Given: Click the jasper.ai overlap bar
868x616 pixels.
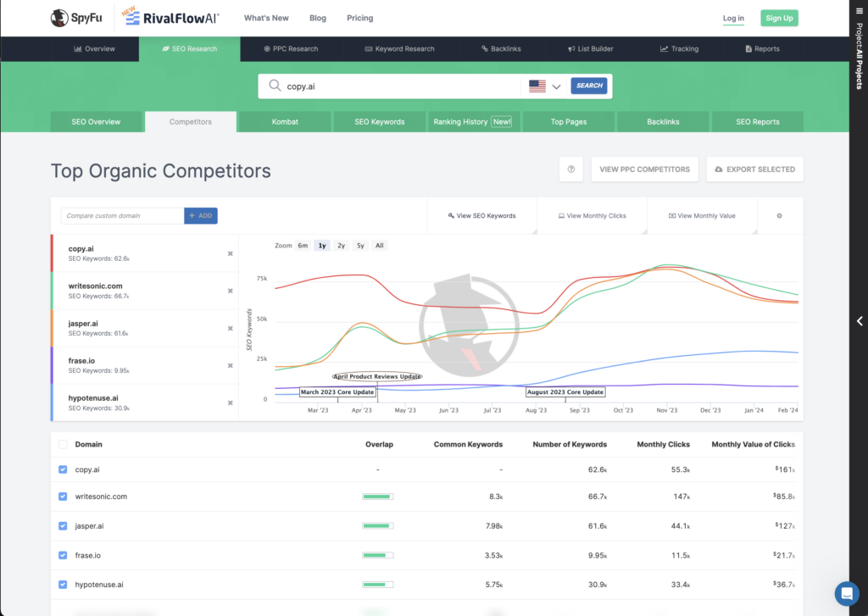Looking at the screenshot, I should point(377,526).
